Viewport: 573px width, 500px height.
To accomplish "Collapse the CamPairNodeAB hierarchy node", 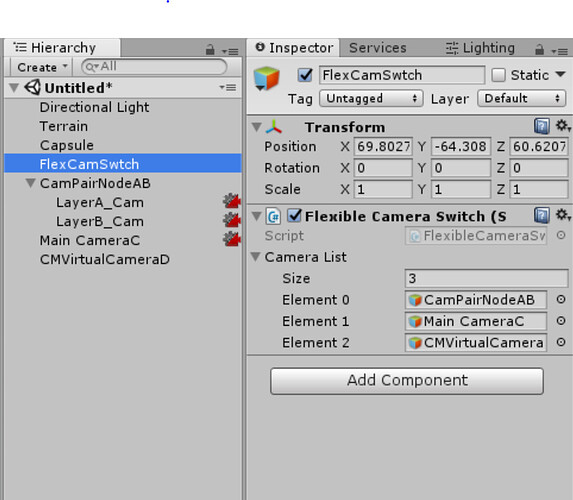I will tap(31, 183).
